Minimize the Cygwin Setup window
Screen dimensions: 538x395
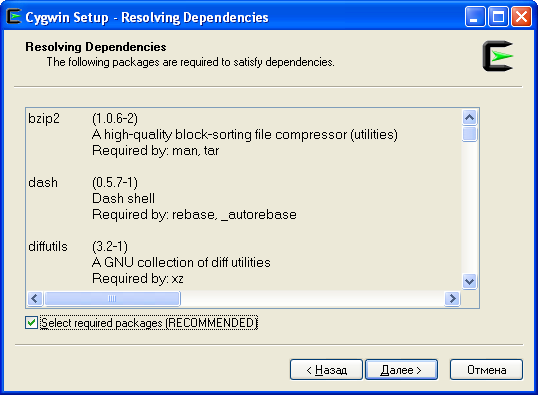point(475,16)
